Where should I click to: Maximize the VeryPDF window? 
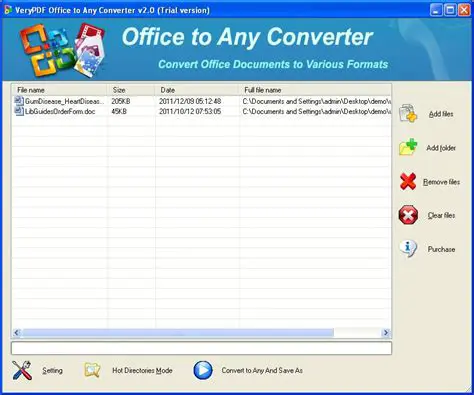(450, 10)
